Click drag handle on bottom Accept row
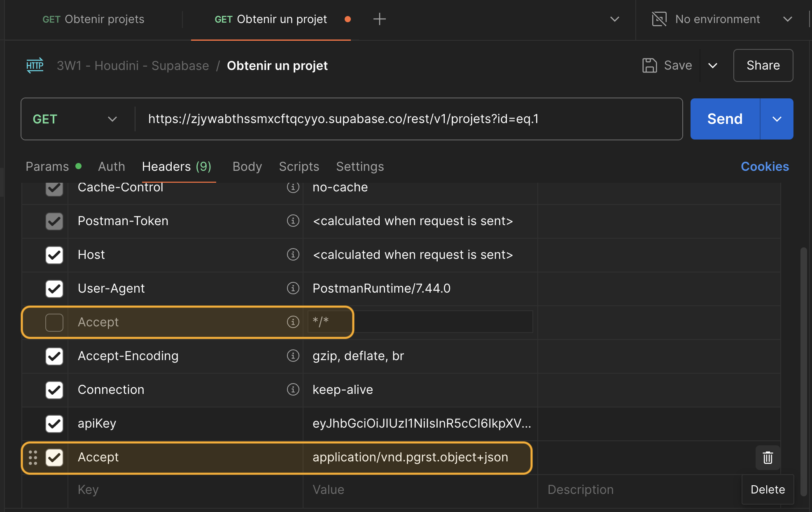The width and height of the screenshot is (812, 512). pos(33,457)
